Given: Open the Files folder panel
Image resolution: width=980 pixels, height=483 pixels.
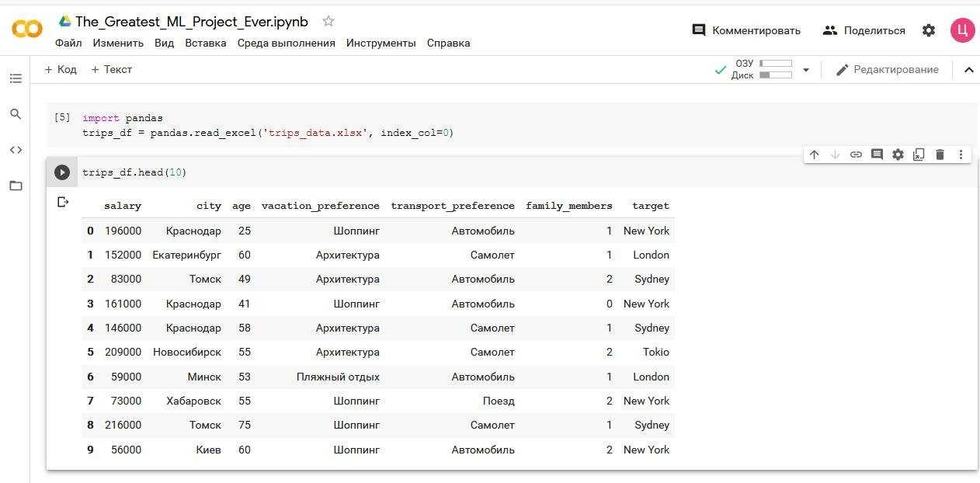Looking at the screenshot, I should point(16,186).
